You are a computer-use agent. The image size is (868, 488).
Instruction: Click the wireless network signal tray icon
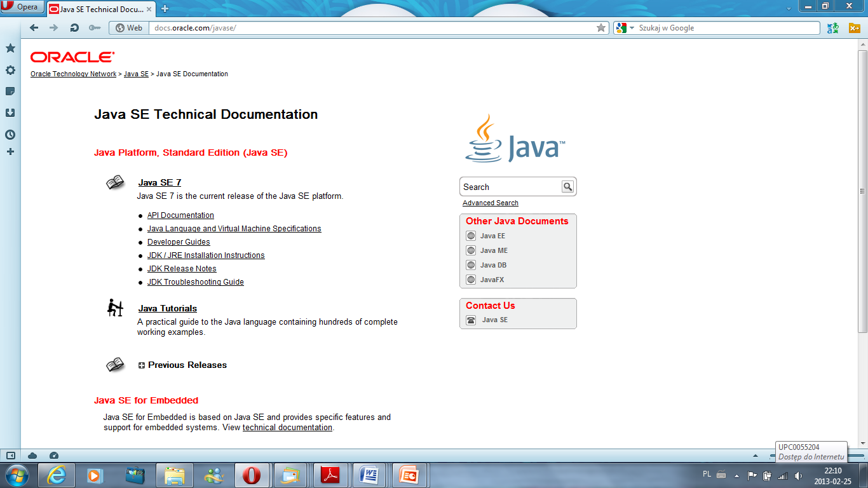click(x=783, y=475)
